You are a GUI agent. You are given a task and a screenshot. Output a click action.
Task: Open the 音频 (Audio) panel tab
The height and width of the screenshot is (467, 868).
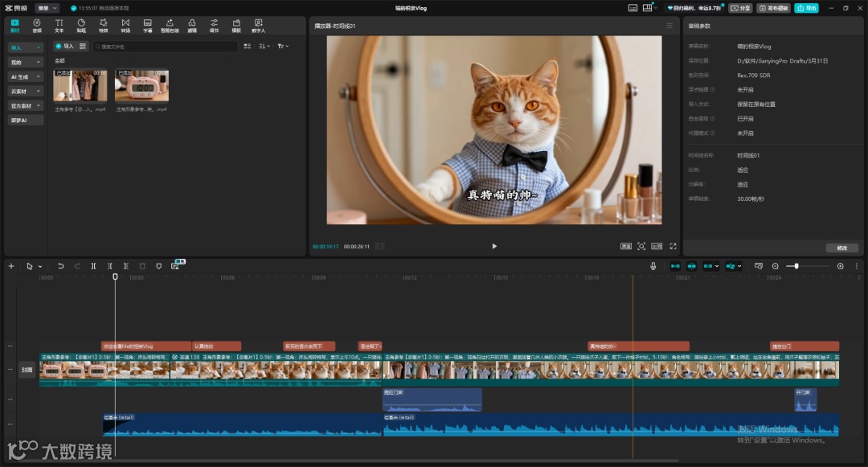[37, 25]
